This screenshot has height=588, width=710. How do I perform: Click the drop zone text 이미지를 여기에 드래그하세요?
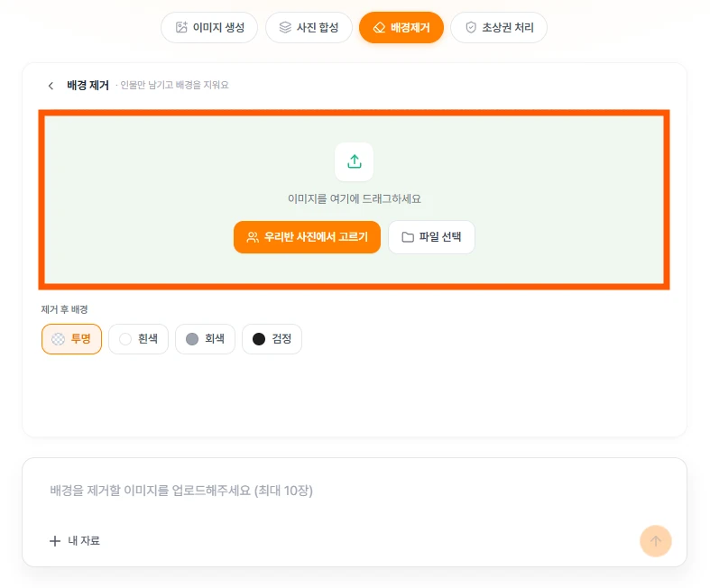tap(355, 199)
